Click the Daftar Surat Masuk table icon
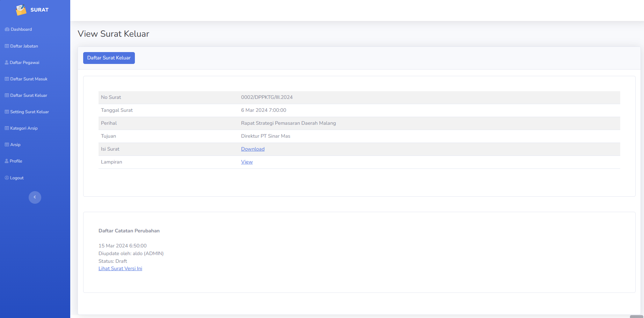The height and width of the screenshot is (318, 644). coord(7,79)
